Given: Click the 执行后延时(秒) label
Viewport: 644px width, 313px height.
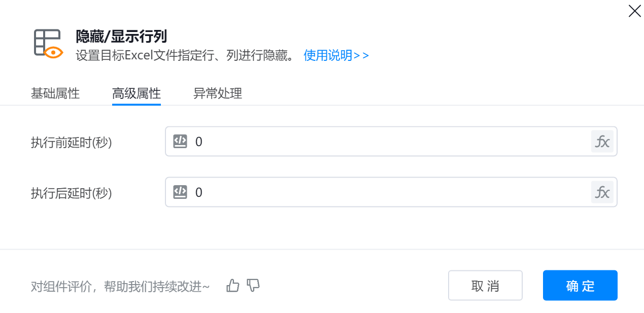Looking at the screenshot, I should [x=72, y=193].
